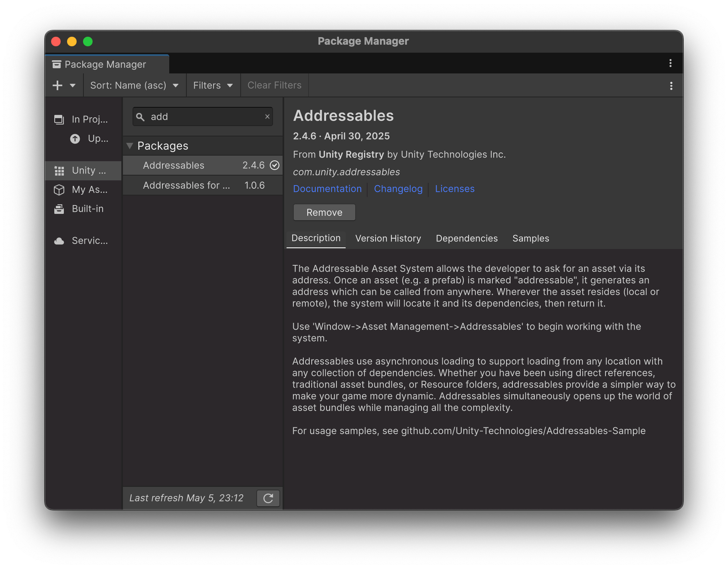728x569 pixels.
Task: Open the Filters dropdown
Action: tap(213, 85)
